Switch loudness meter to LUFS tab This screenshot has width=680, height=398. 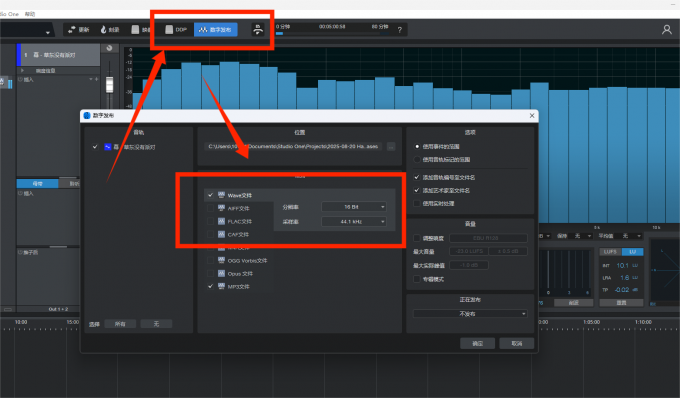[x=610, y=252]
